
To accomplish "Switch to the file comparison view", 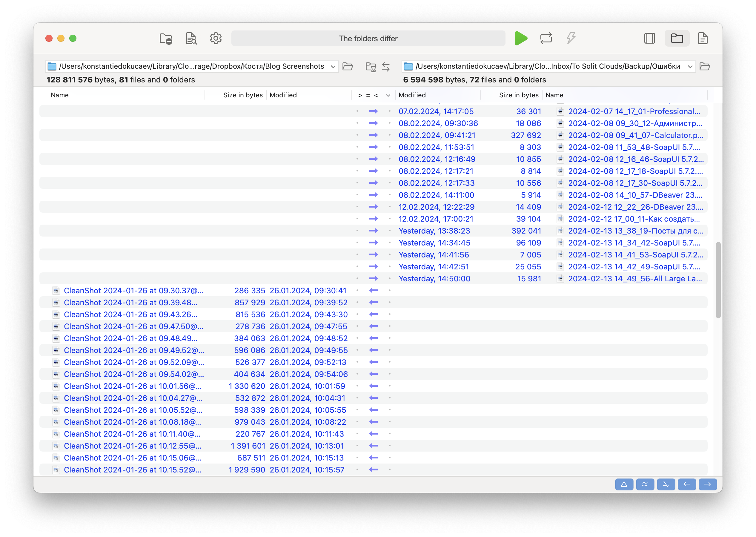I will (703, 38).
